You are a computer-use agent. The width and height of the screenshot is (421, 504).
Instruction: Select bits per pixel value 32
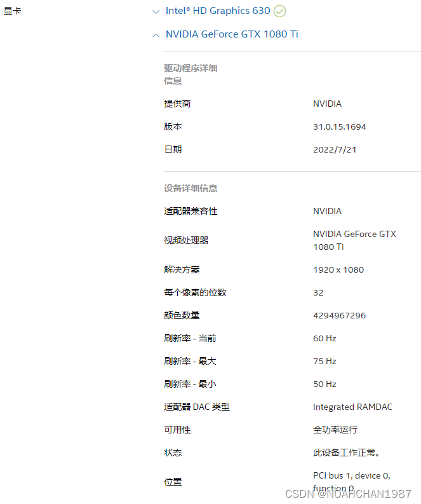(318, 293)
